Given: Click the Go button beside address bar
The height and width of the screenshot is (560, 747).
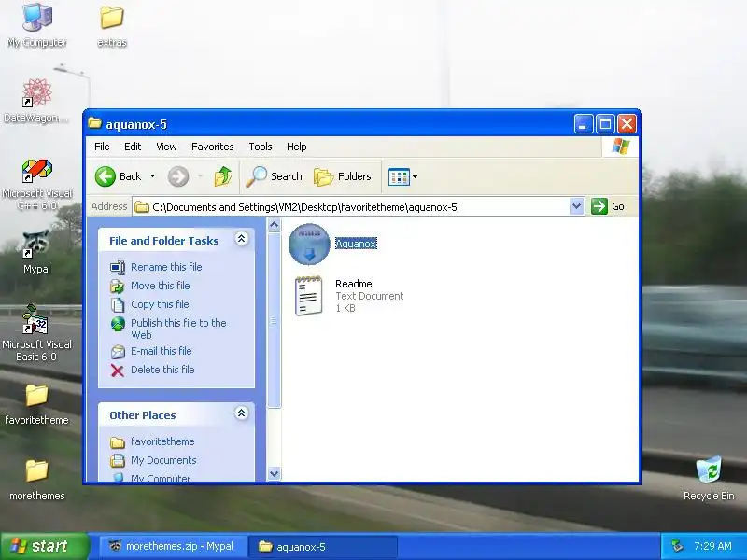Looking at the screenshot, I should (x=608, y=206).
